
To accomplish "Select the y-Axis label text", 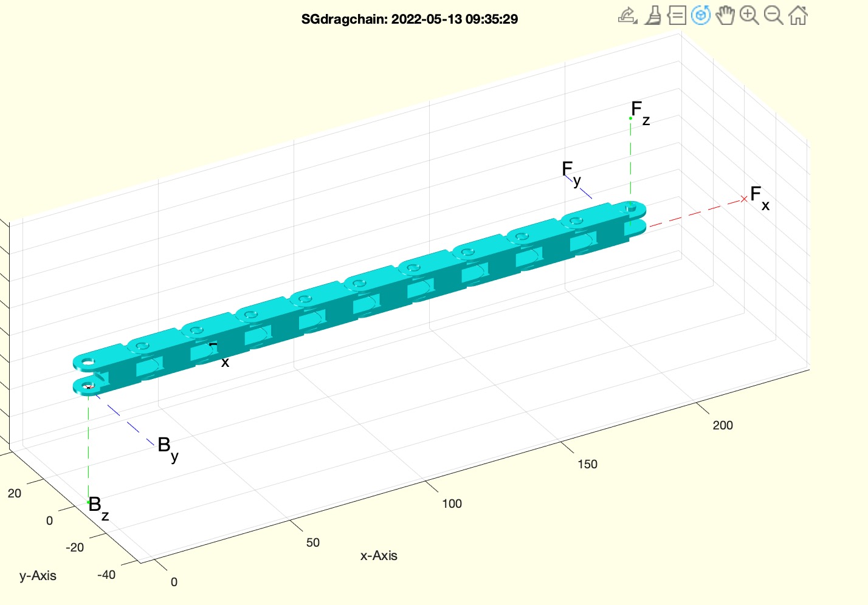I will tap(38, 575).
